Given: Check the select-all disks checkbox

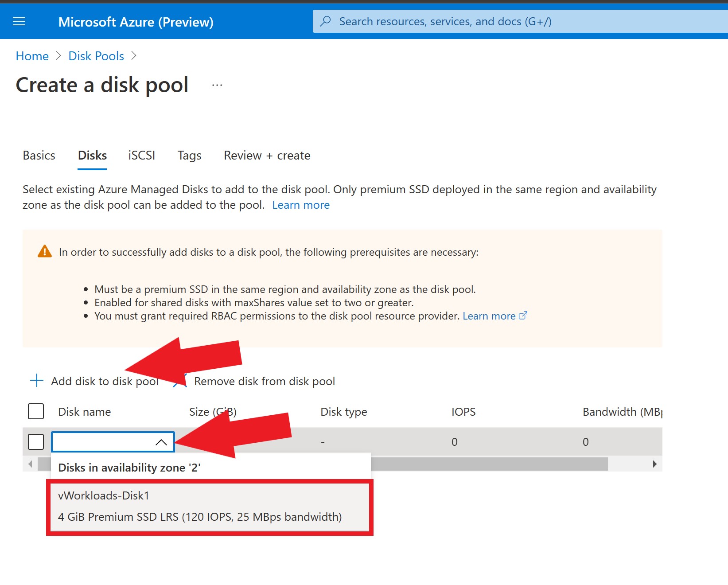Looking at the screenshot, I should pos(35,411).
